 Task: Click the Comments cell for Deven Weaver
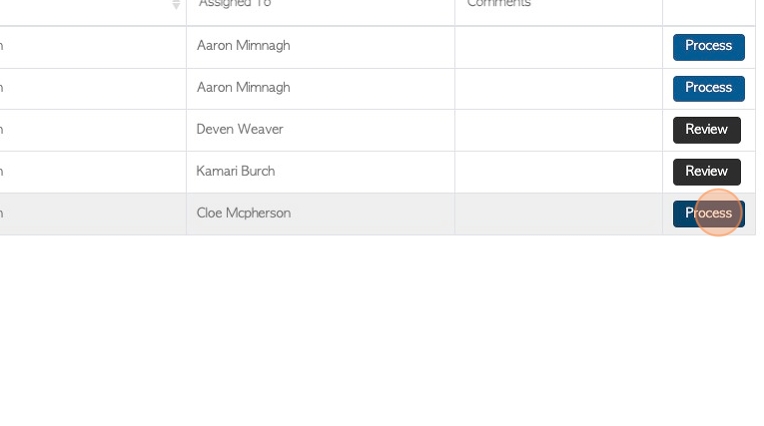pyautogui.click(x=558, y=130)
